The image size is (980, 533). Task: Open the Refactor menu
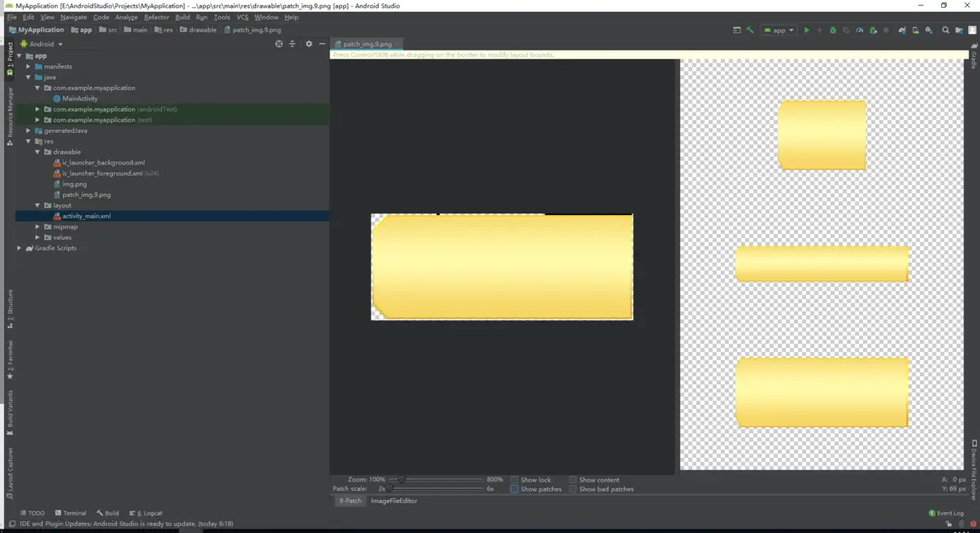click(x=156, y=17)
